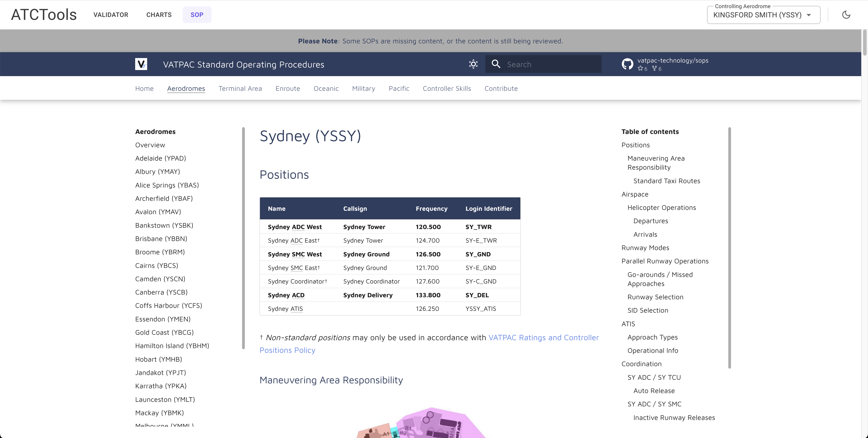Open the VALIDATOR tab
868x438 pixels.
pos(111,15)
